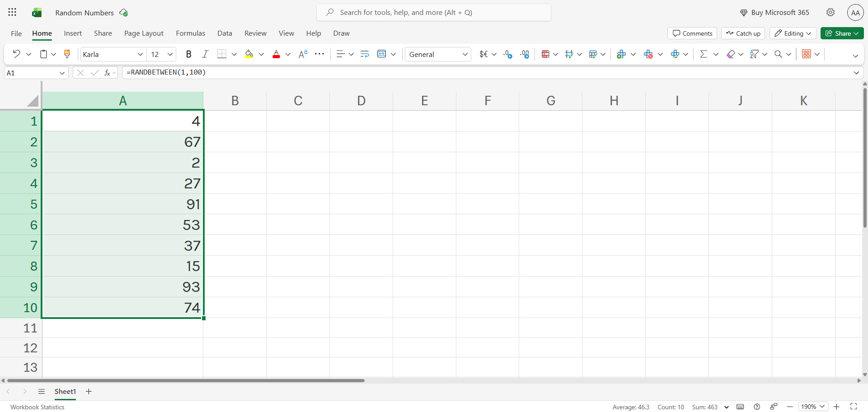Apply yellow fill color
This screenshot has width=868, height=412.
tap(249, 54)
